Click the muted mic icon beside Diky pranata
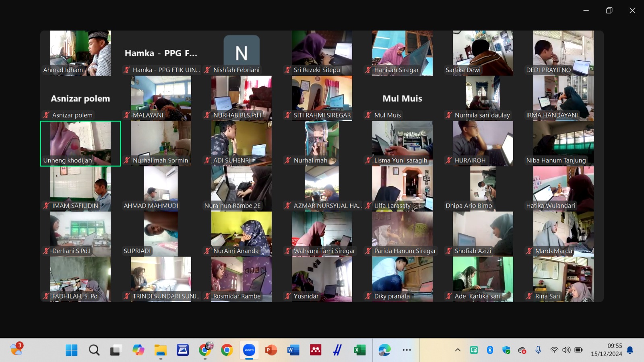This screenshot has width=644, height=362. (368, 296)
